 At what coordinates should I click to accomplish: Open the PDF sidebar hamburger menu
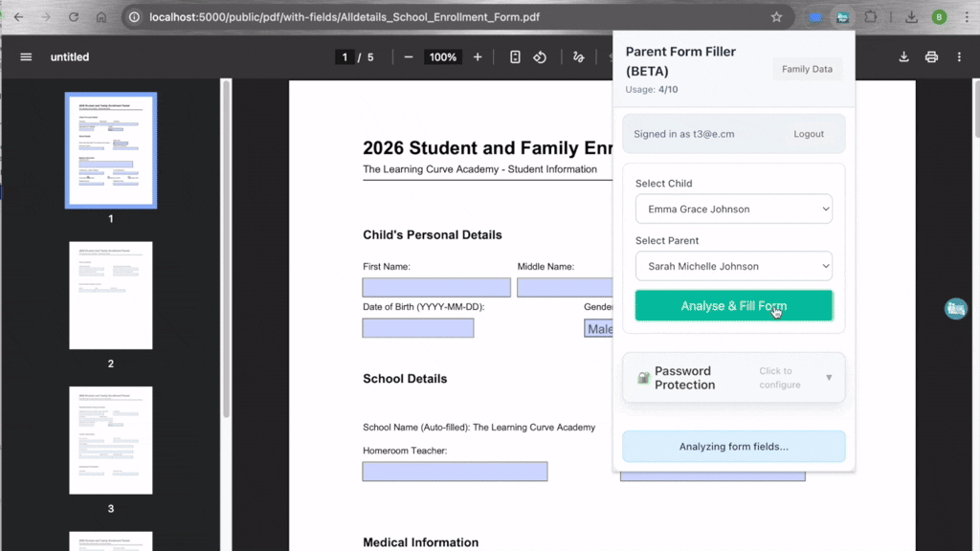point(26,56)
